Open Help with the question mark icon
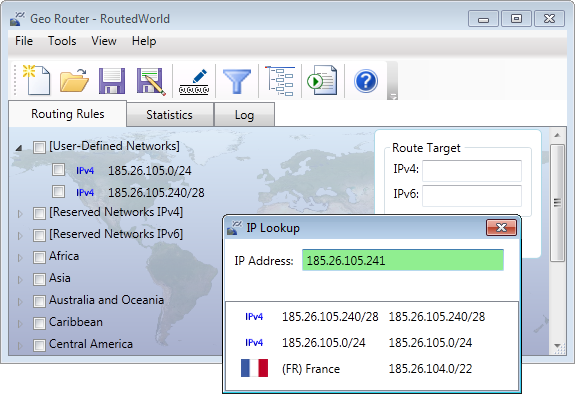 (x=366, y=81)
